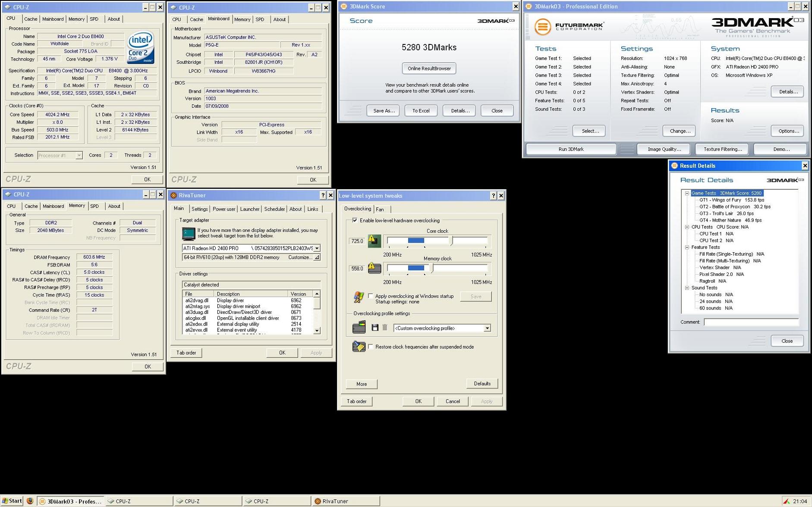
Task: Switch to the Fan tab
Action: 380,210
